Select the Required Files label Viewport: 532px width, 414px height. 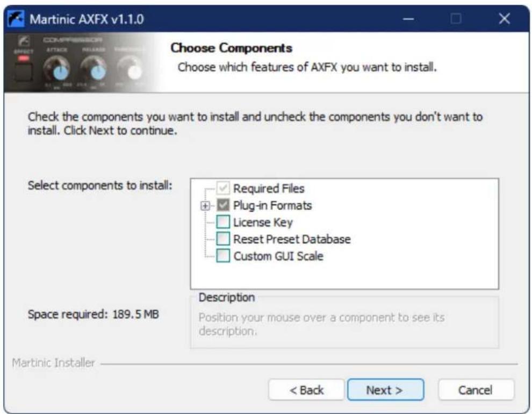coord(269,188)
